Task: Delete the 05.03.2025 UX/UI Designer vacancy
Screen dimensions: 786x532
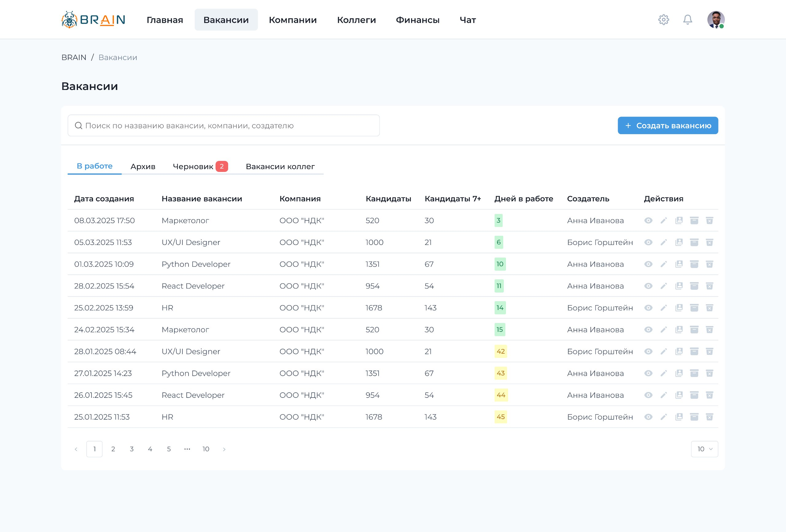Action: coord(710,242)
